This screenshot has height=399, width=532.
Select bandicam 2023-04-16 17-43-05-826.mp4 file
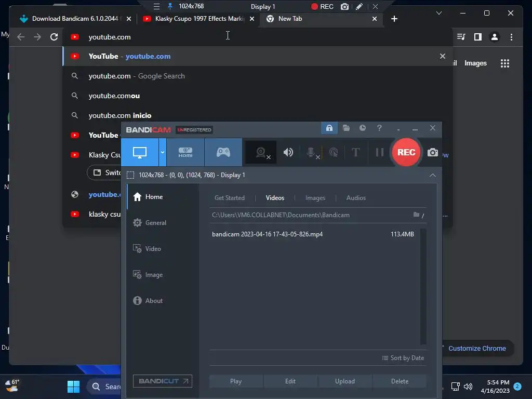tap(313, 234)
